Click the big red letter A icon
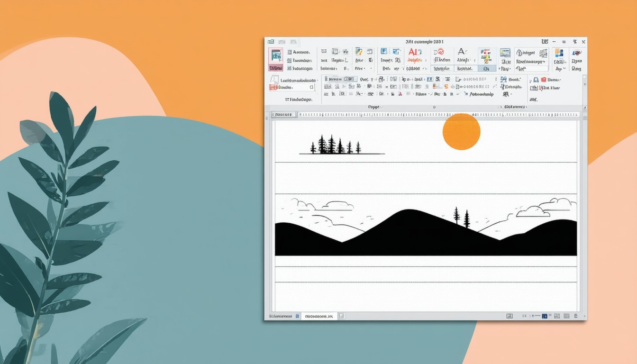The image size is (637, 364). [414, 52]
